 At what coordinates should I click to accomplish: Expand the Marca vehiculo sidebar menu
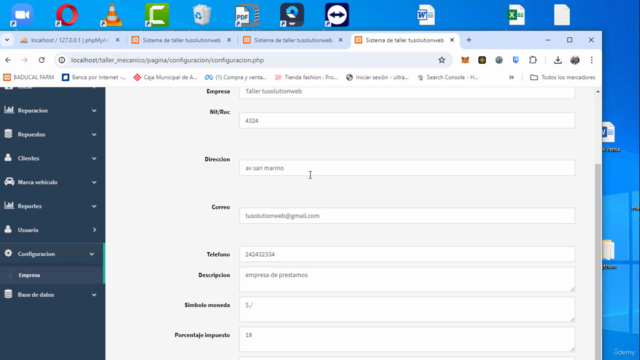(x=52, y=182)
